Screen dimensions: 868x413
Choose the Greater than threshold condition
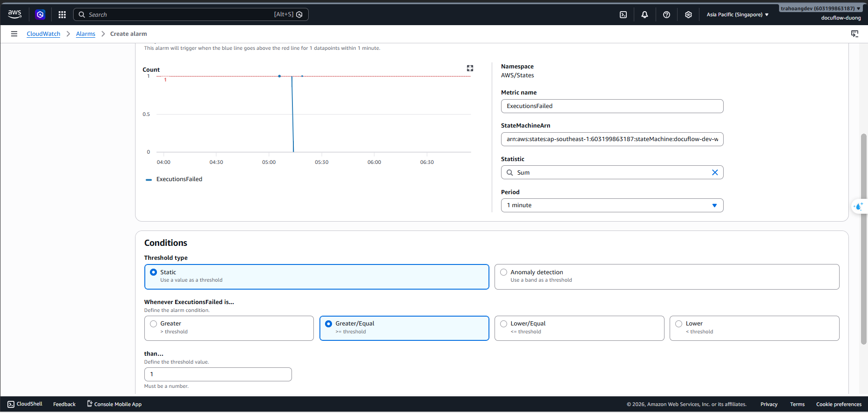click(229, 328)
